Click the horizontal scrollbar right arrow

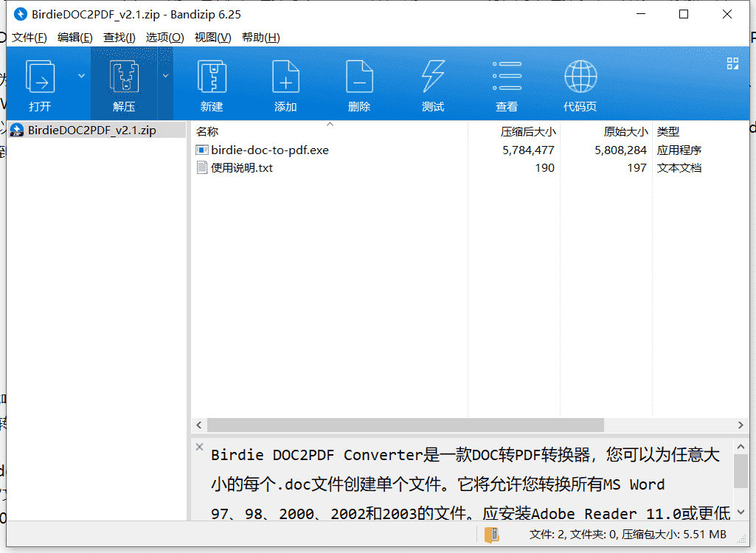pos(741,425)
